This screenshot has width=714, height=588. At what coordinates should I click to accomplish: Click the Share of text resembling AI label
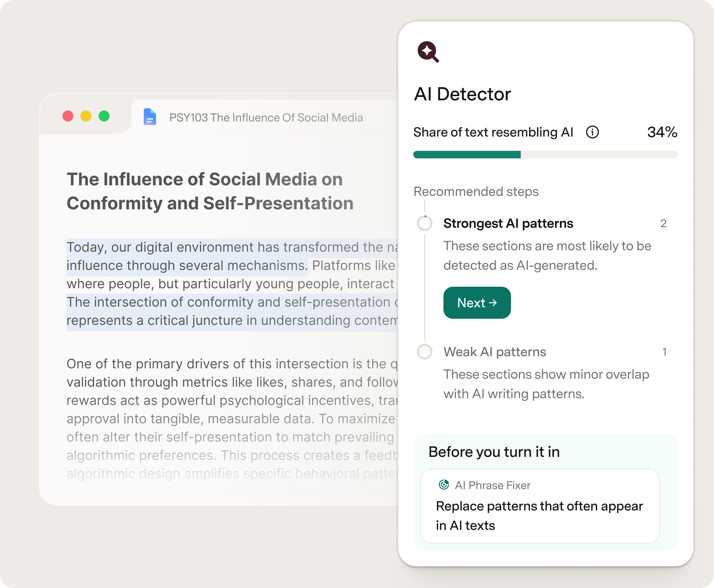click(493, 132)
